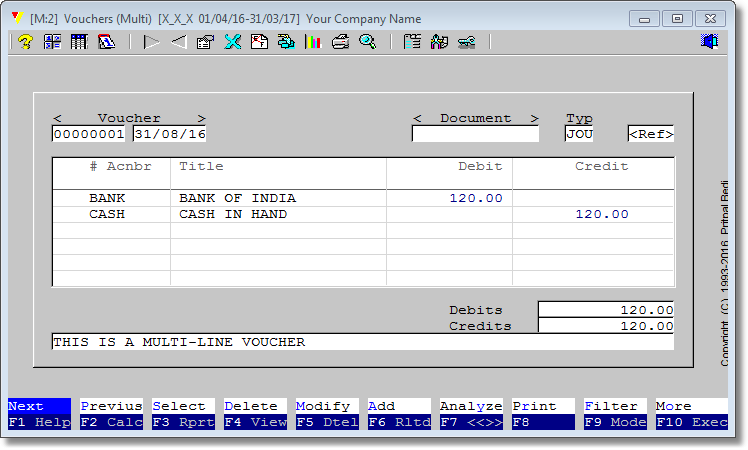Go to previous voucher with left arrow icon

178,42
